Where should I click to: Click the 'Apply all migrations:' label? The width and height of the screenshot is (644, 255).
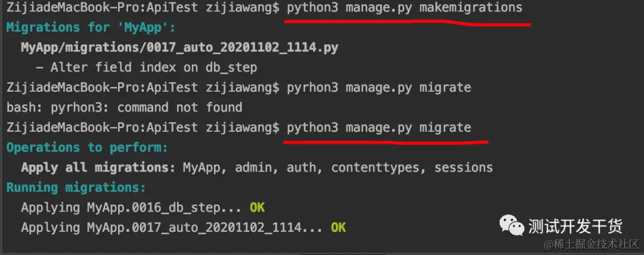click(98, 167)
